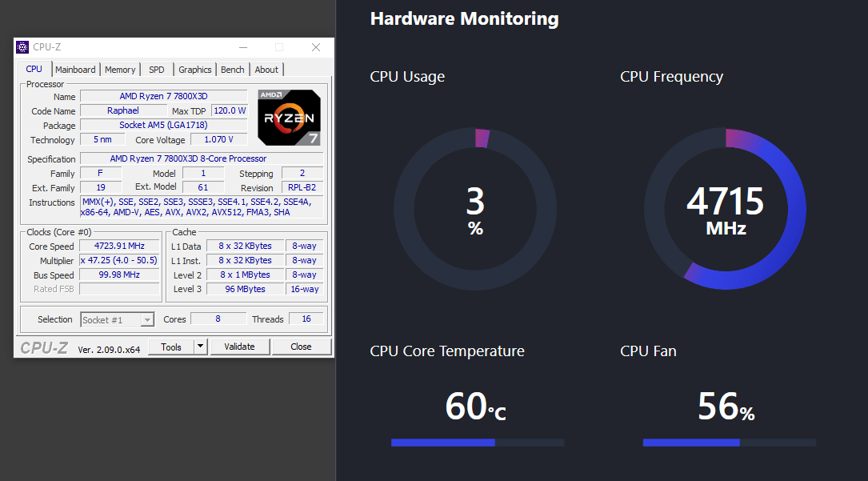
Task: Click the Core Speed value field
Action: point(120,247)
